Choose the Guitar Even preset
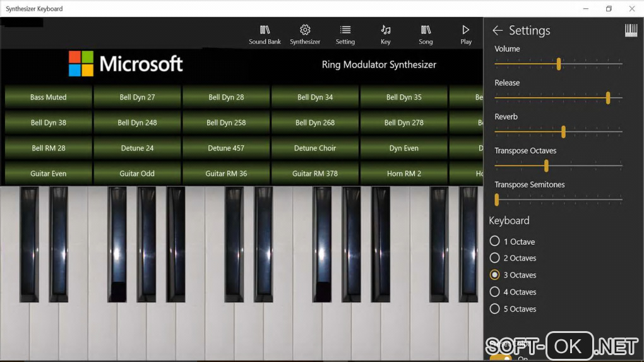Screen dimensions: 644x362 click(48, 173)
